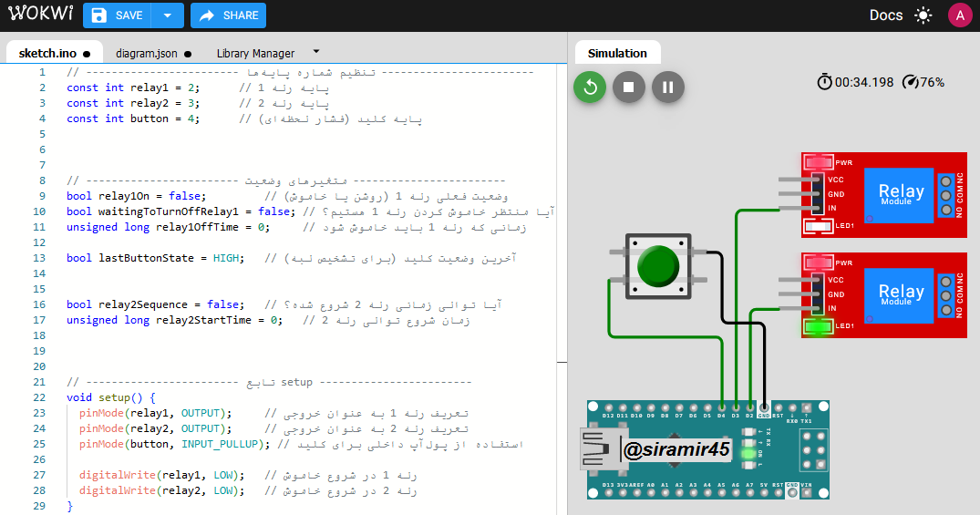Open the editor tabs dropdown arrow
Screen dimensions: 980x515
click(x=316, y=52)
